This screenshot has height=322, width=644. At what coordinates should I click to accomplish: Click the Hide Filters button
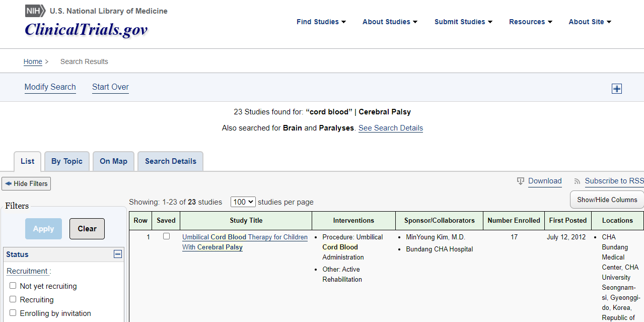coord(26,184)
